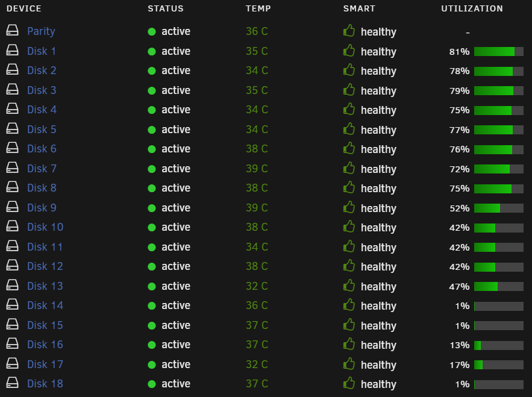Click the drive icon beside Disk 18
The height and width of the screenshot is (397, 532).
(x=13, y=383)
